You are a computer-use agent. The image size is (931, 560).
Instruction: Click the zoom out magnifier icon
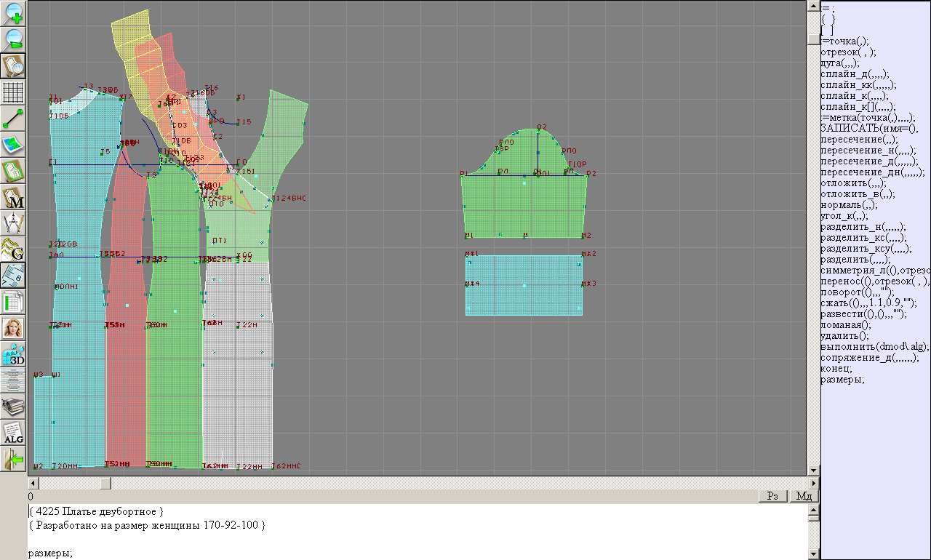(14, 39)
